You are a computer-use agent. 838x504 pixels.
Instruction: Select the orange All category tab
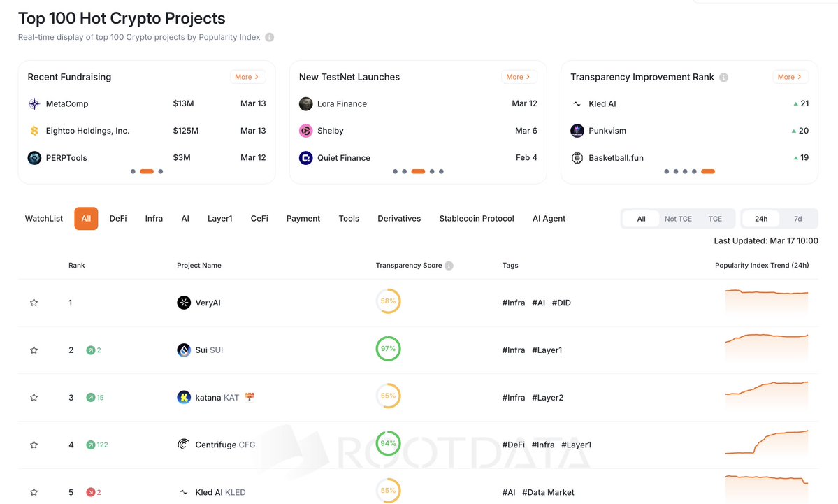86,219
